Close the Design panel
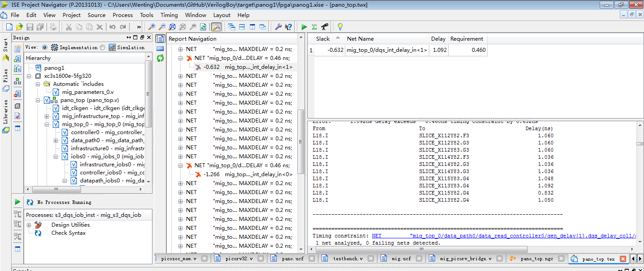This screenshot has height=271, width=644. pyautogui.click(x=149, y=38)
